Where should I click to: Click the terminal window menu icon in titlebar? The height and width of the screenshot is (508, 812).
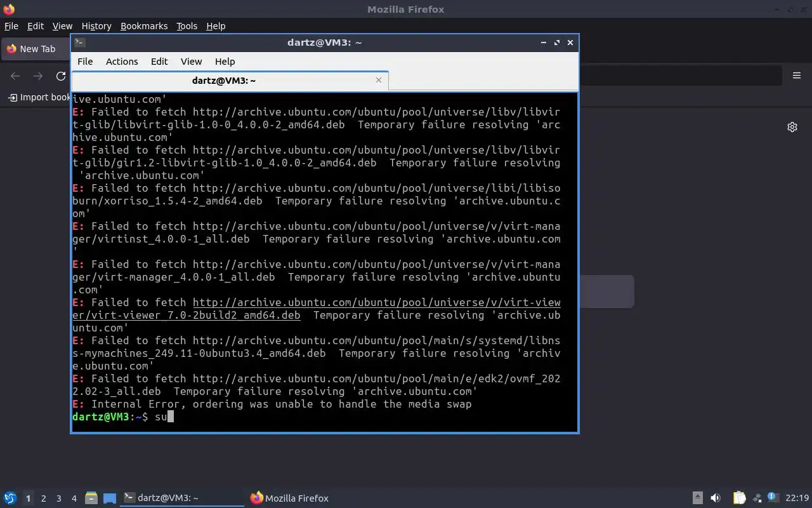point(79,43)
